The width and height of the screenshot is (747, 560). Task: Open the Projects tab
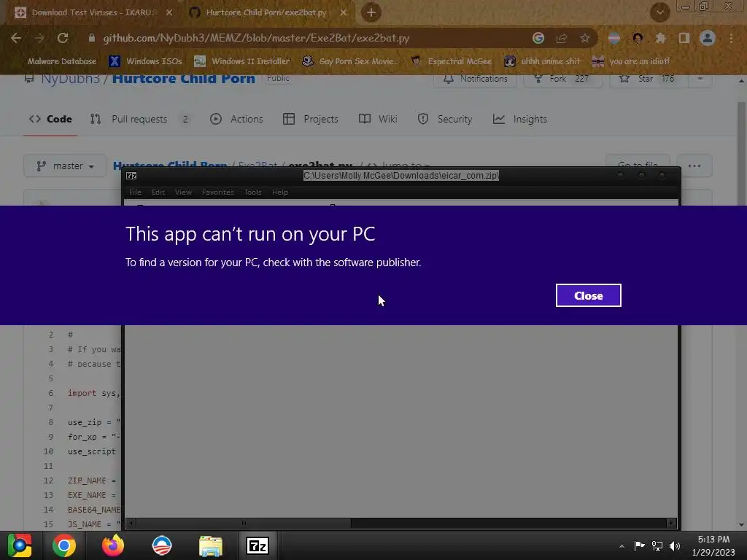(x=311, y=119)
